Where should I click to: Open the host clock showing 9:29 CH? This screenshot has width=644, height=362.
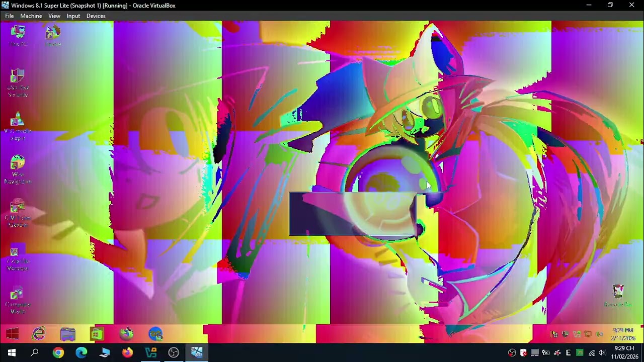point(624,352)
